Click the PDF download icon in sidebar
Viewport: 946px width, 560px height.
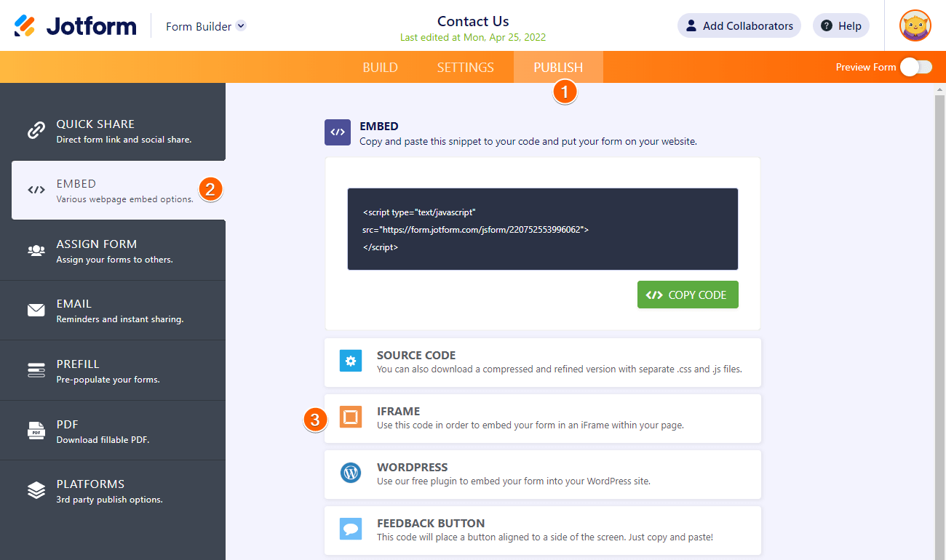tap(36, 430)
